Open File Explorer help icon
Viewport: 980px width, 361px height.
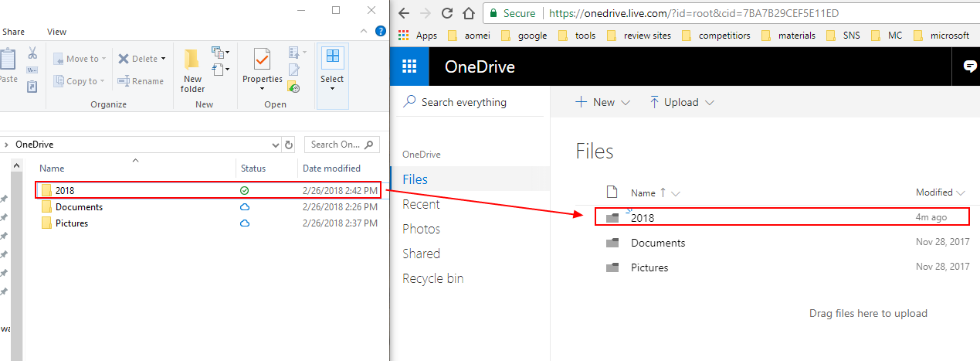[x=380, y=32]
